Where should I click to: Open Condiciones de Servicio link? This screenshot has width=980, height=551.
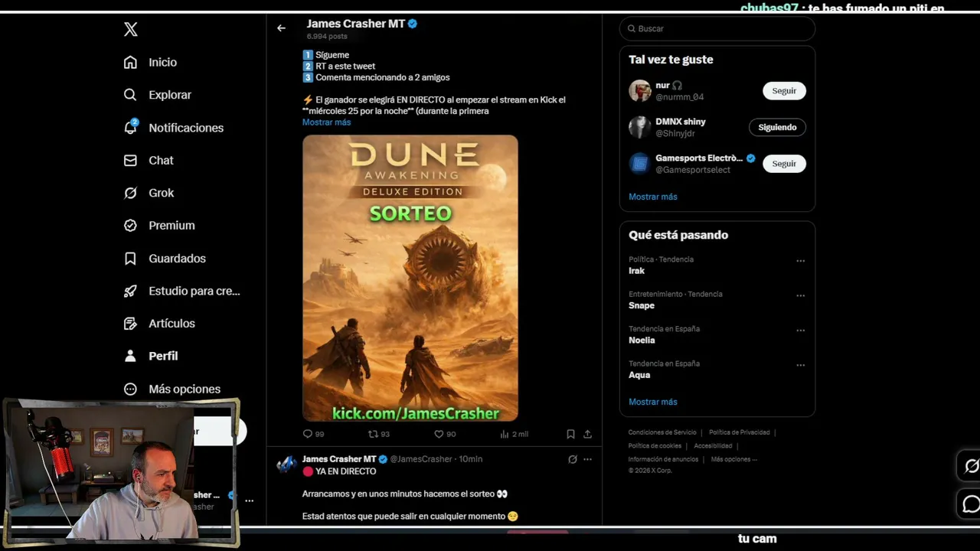pyautogui.click(x=662, y=432)
